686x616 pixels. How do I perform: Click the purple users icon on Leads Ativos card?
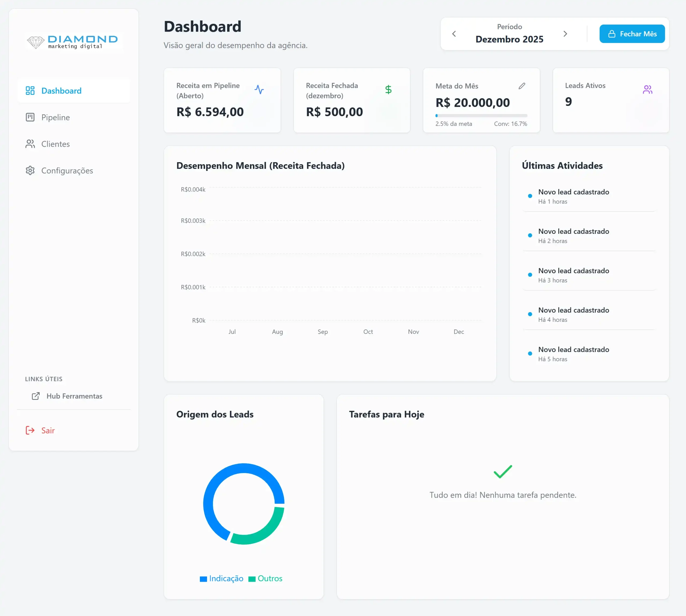(648, 89)
